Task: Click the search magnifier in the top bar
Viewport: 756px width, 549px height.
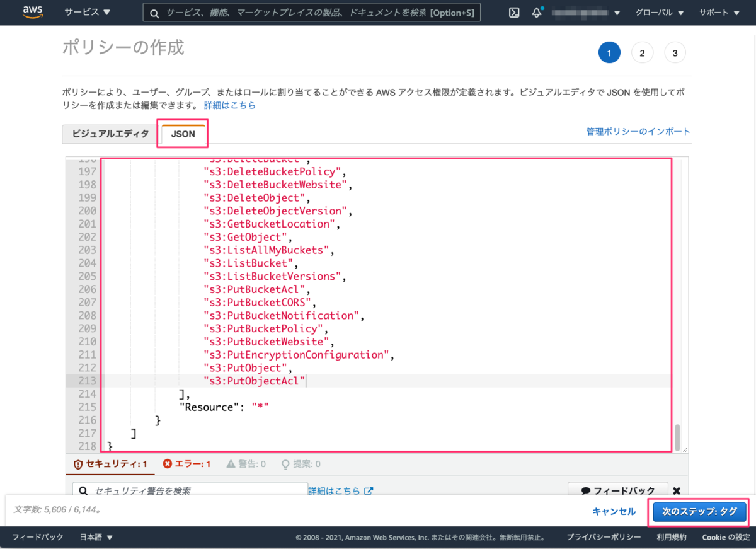Action: [154, 12]
